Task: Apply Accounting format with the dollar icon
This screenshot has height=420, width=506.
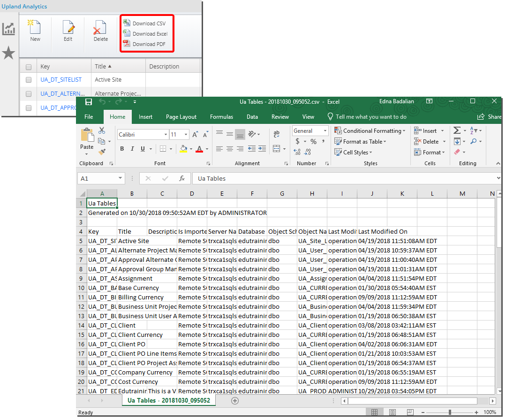Action: [297, 141]
